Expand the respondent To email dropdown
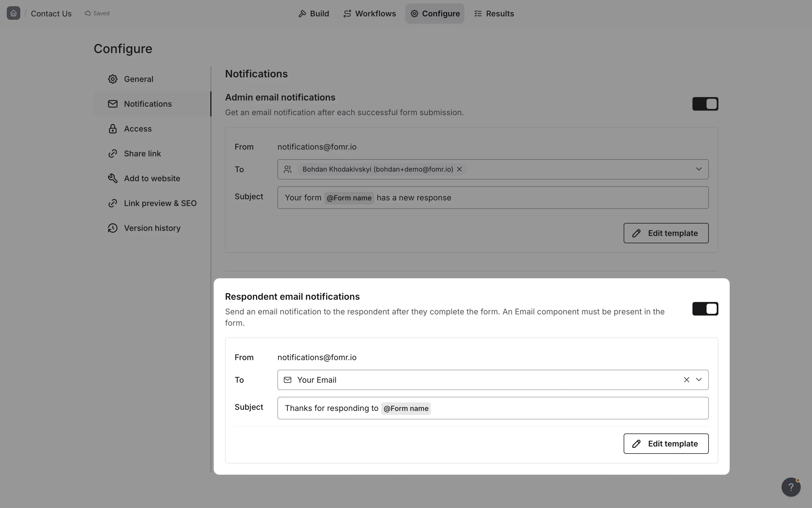This screenshot has width=812, height=508. (699, 380)
